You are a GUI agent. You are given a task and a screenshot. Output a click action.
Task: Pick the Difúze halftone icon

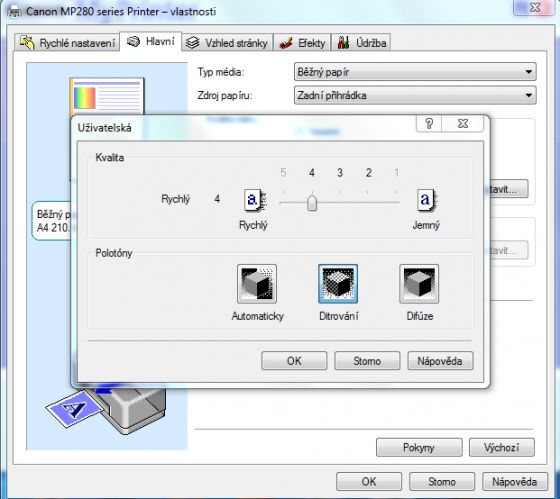pyautogui.click(x=419, y=284)
